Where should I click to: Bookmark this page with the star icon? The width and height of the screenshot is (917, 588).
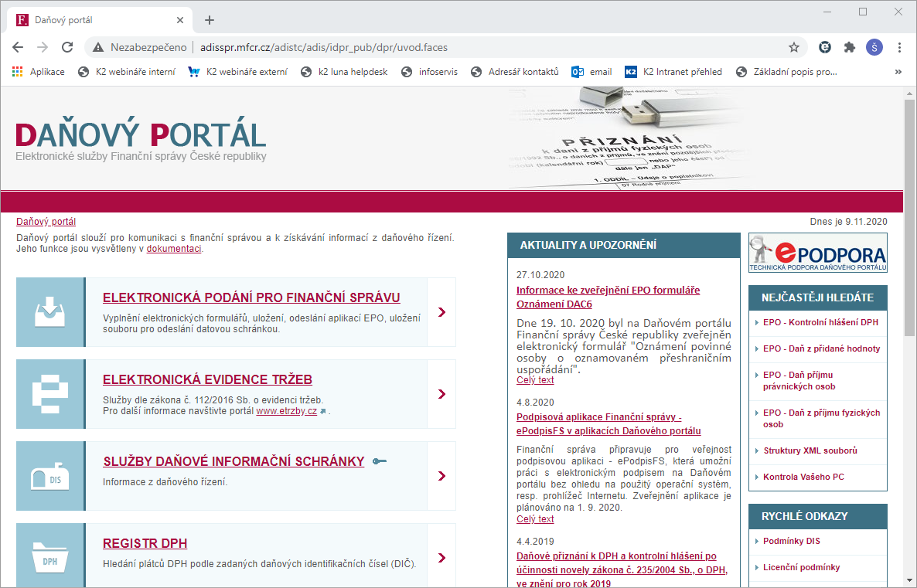click(793, 47)
